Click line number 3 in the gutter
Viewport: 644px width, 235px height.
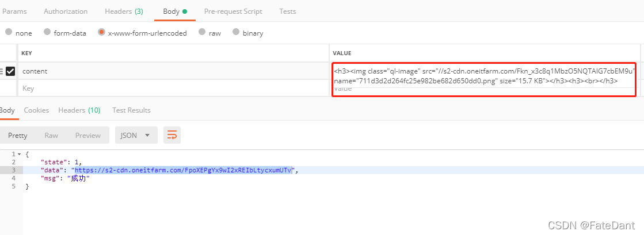tap(14, 170)
